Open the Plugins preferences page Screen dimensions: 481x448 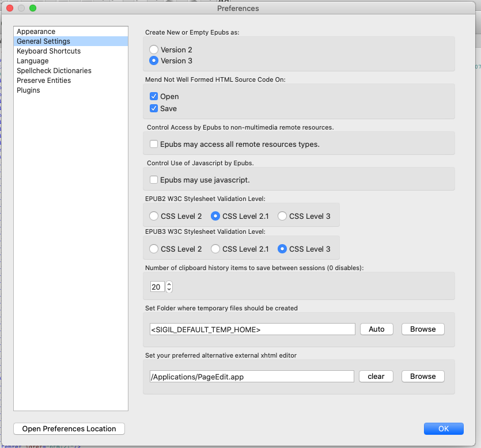coord(28,90)
